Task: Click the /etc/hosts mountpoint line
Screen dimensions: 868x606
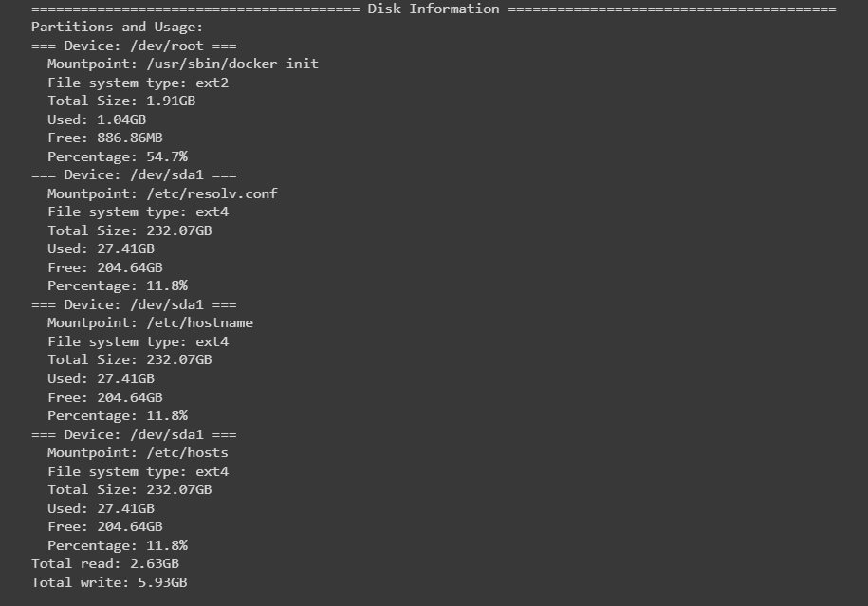Action: (138, 453)
